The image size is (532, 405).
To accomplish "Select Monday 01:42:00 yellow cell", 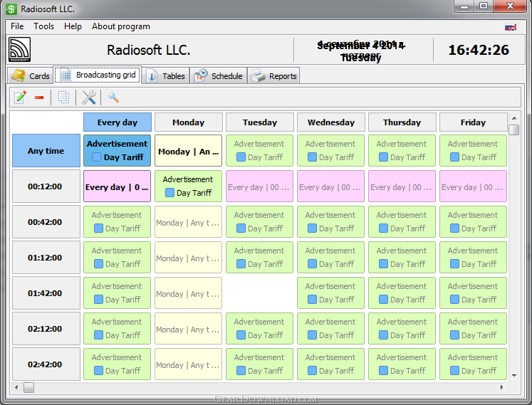I will (x=188, y=293).
